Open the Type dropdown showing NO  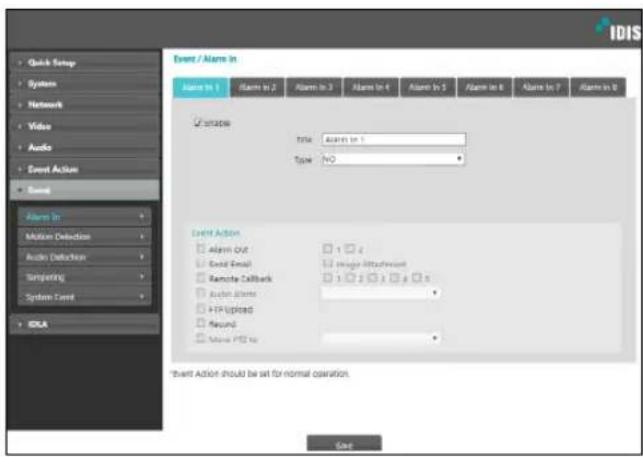pos(393,159)
